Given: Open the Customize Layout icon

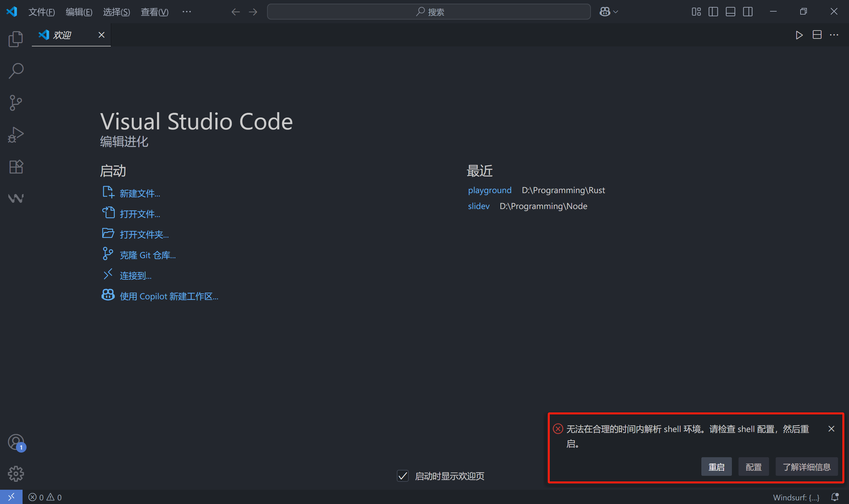Looking at the screenshot, I should pyautogui.click(x=696, y=12).
